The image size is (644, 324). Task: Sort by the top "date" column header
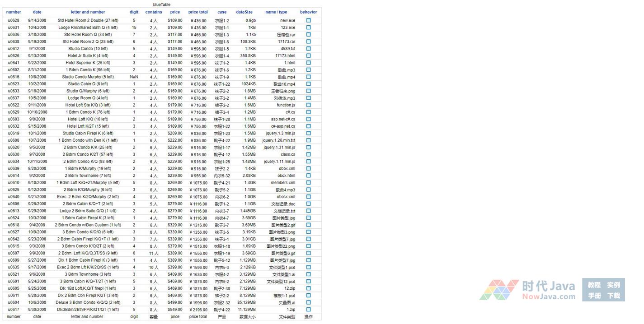pos(37,12)
